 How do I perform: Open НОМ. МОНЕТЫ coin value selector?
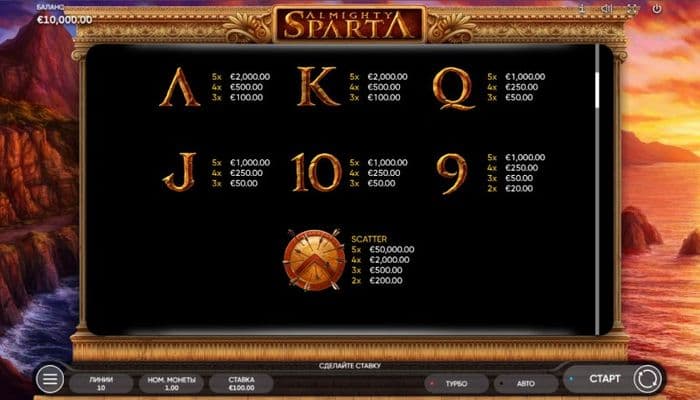171,383
